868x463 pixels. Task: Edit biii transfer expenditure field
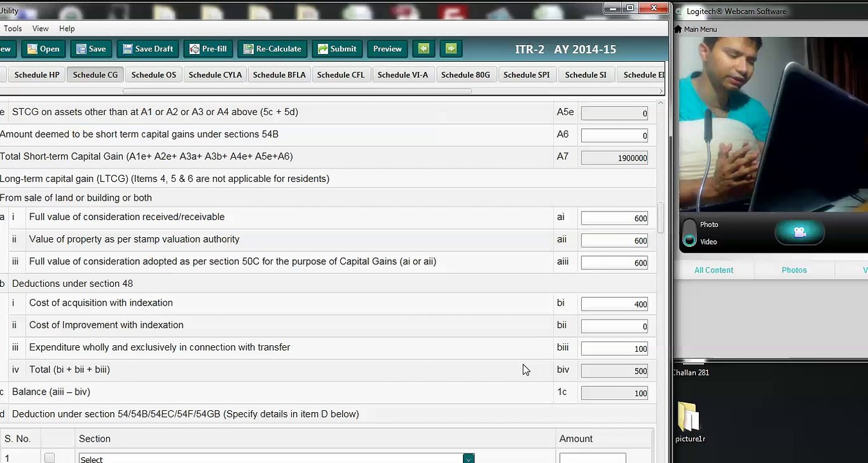pyautogui.click(x=614, y=349)
